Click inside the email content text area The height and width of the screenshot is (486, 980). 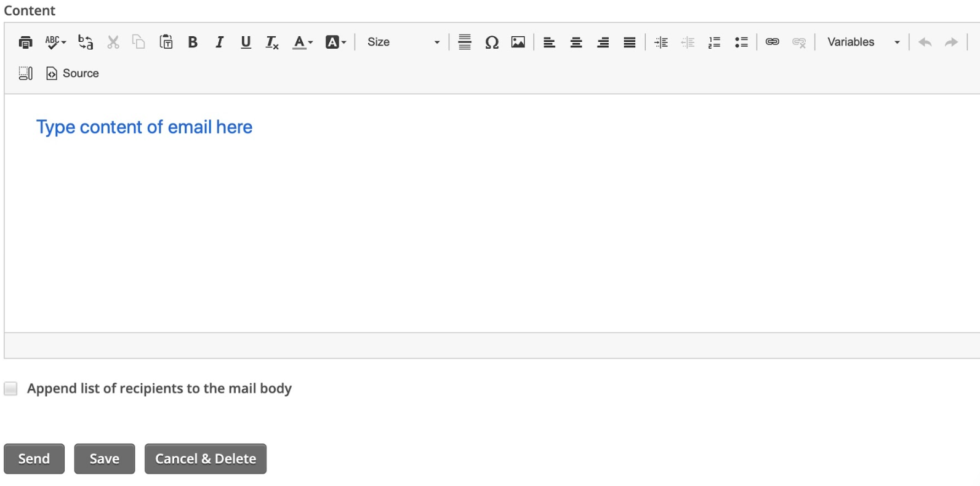coord(492,213)
